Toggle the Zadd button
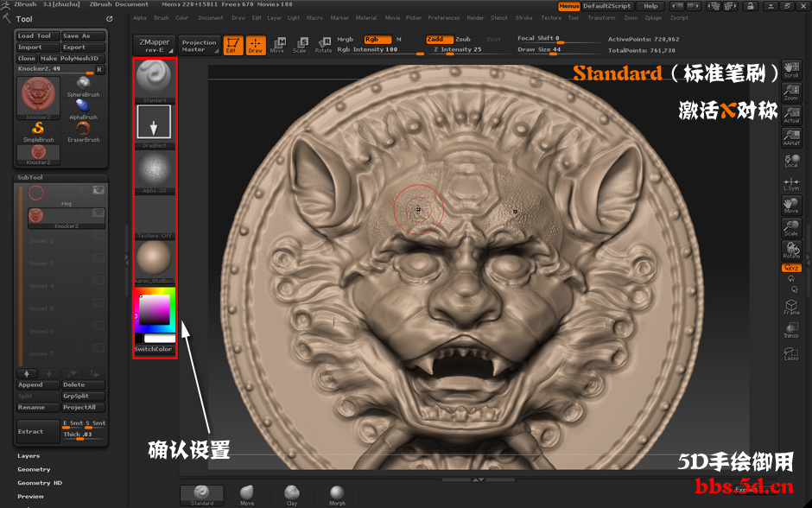Image resolution: width=812 pixels, height=508 pixels. click(440, 40)
